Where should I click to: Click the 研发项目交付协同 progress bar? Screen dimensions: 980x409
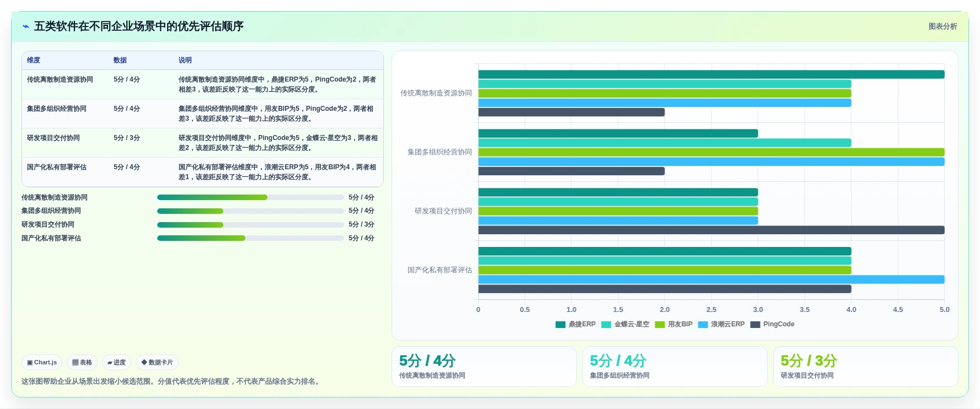(250, 225)
